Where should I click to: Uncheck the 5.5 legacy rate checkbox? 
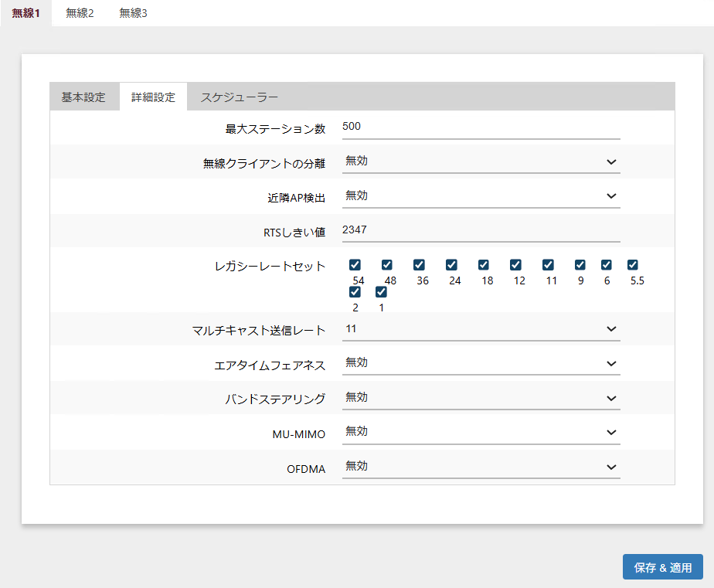pyautogui.click(x=632, y=265)
